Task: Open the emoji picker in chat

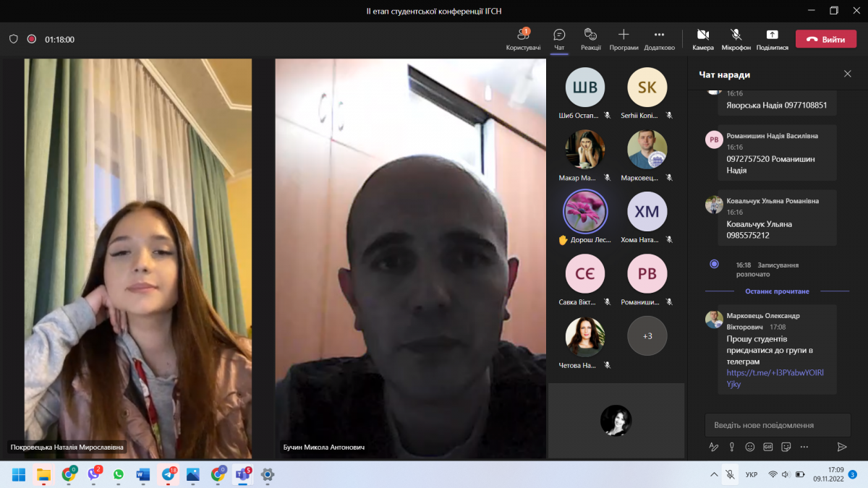Action: pos(749,447)
